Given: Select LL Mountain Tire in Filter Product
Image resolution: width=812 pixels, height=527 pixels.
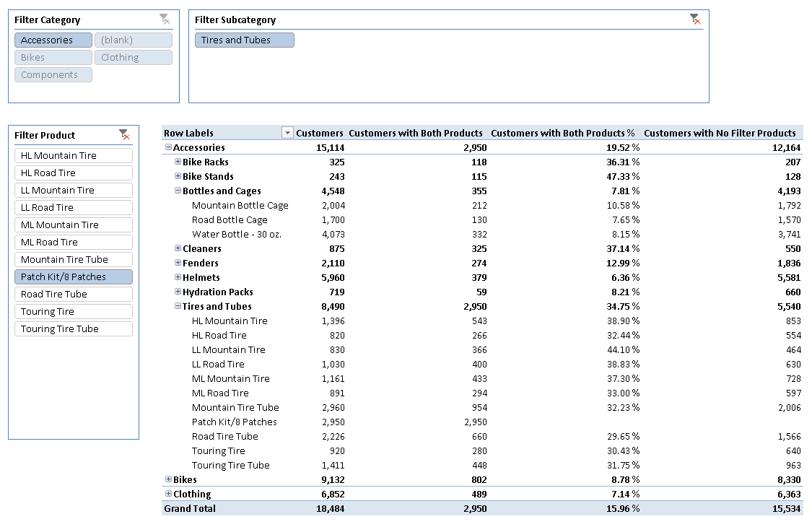Looking at the screenshot, I should tap(74, 190).
